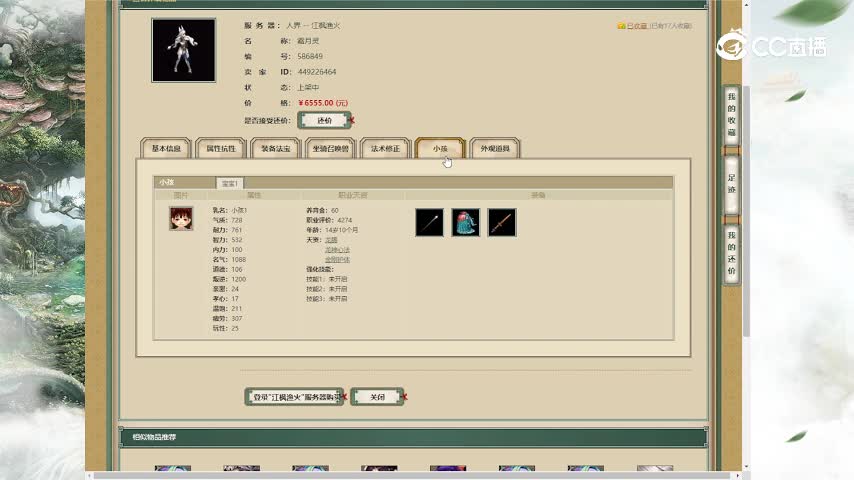Select the black spear equipment icon
This screenshot has width=854, height=480.
tap(429, 222)
